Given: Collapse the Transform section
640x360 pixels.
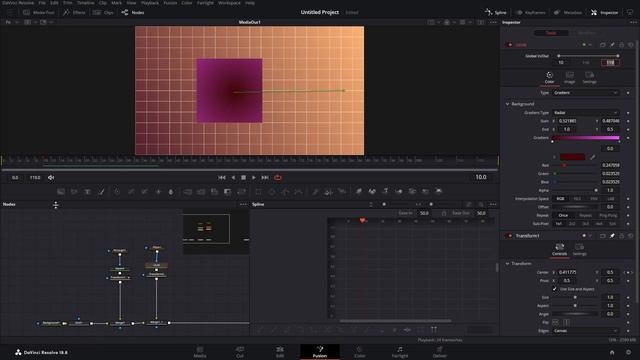Looking at the screenshot, I should (x=508, y=264).
